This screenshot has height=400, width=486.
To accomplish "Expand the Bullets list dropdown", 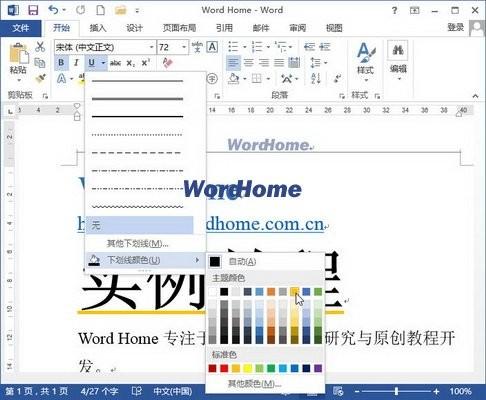I will point(244,47).
